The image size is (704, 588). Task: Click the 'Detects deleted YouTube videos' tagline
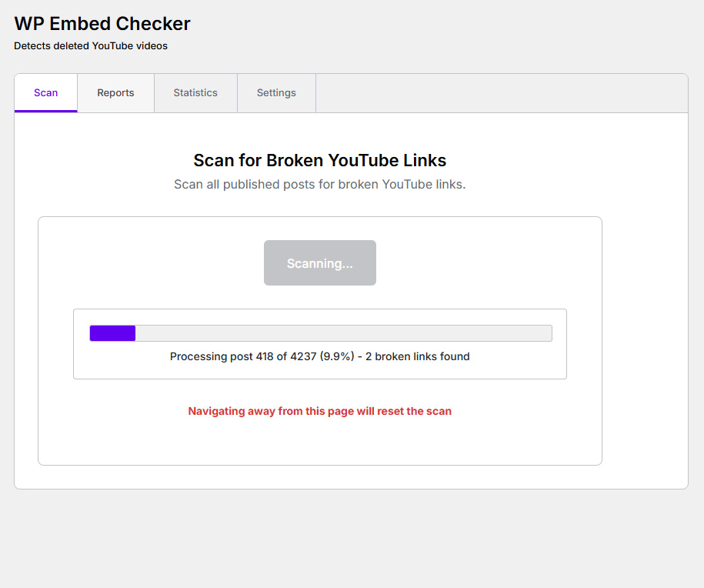pyautogui.click(x=91, y=46)
